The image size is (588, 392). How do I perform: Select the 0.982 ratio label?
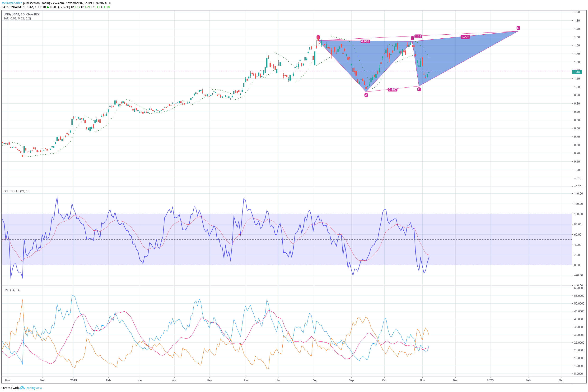365,41
